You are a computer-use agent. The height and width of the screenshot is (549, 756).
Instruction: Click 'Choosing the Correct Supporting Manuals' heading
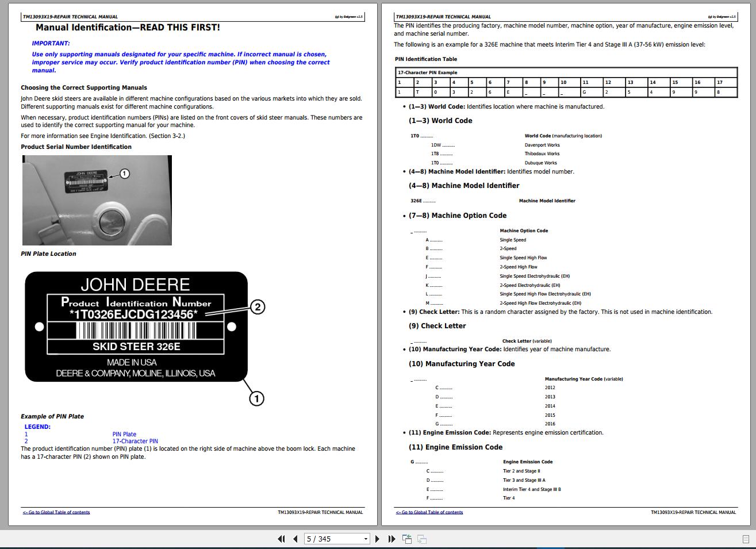coord(84,88)
